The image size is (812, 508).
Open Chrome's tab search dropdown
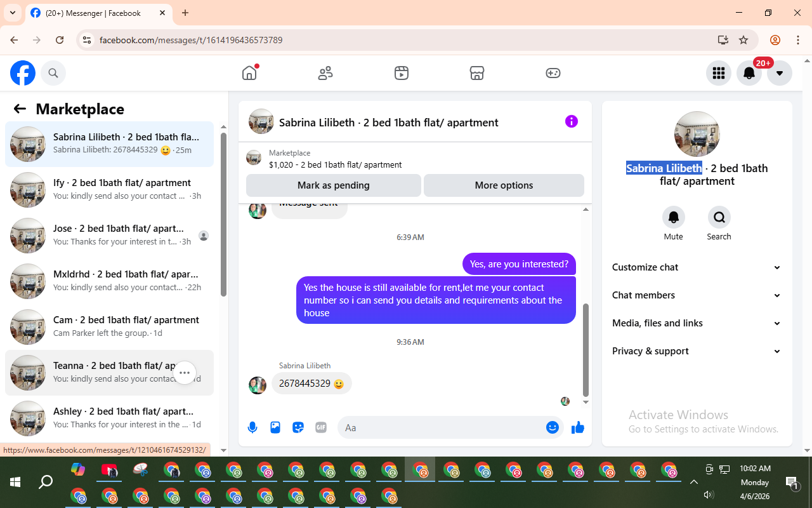[x=13, y=13]
